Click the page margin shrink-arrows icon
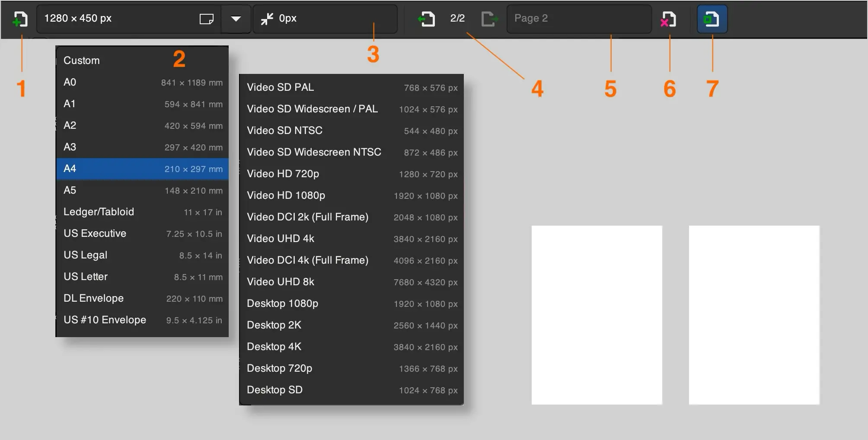Screen dimensions: 868x440 pyautogui.click(x=267, y=19)
